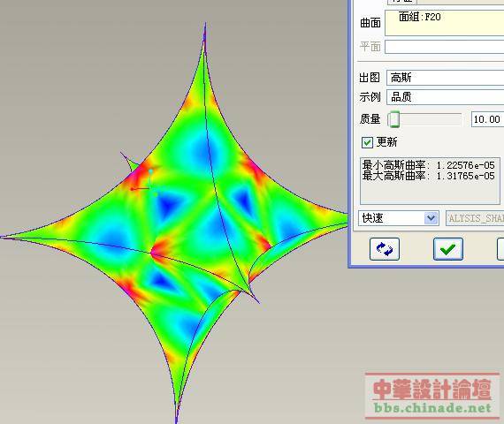This screenshot has height=424, width=504.
Task: Click the ALYSIS_SHA analysis name field
Action: [x=475, y=218]
